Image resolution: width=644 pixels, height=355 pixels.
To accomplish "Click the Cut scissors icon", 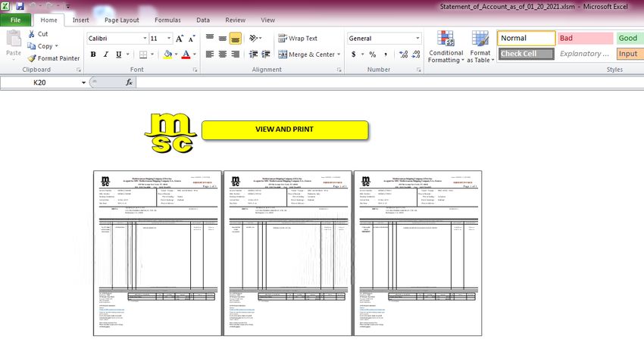I will click(x=32, y=34).
